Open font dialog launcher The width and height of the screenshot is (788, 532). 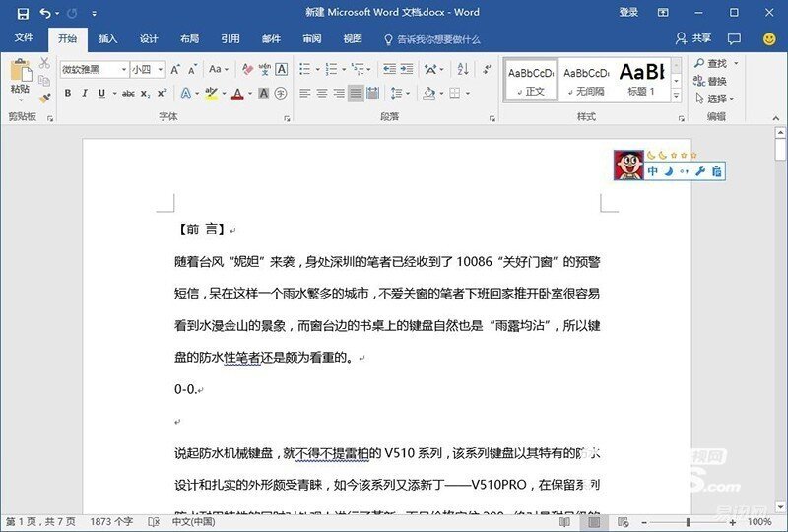tap(287, 118)
